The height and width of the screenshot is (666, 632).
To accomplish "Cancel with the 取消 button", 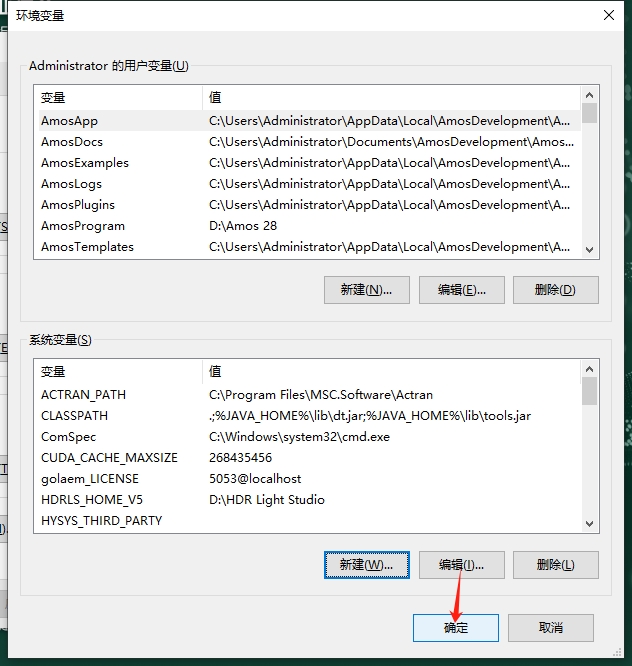I will [x=550, y=628].
